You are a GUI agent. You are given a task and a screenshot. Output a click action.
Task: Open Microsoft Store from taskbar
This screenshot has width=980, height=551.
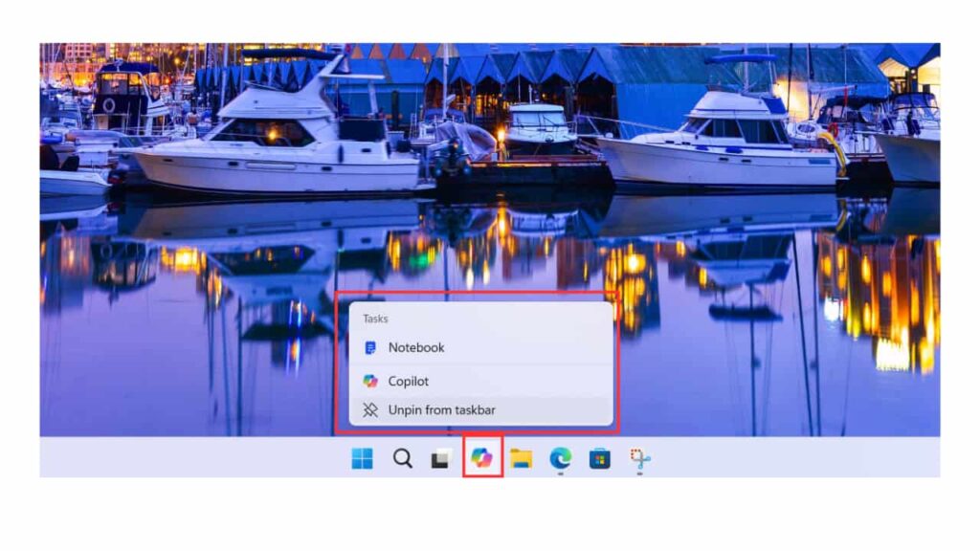(x=599, y=458)
